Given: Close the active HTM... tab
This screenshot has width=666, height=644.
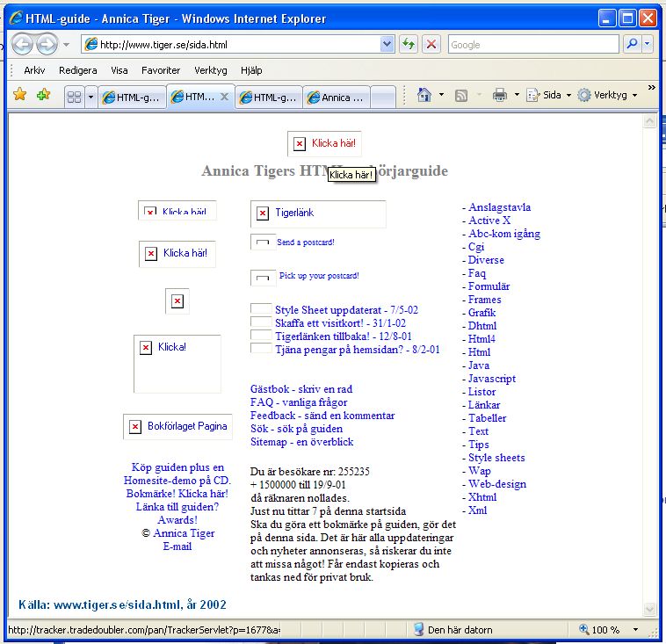Looking at the screenshot, I should [224, 97].
